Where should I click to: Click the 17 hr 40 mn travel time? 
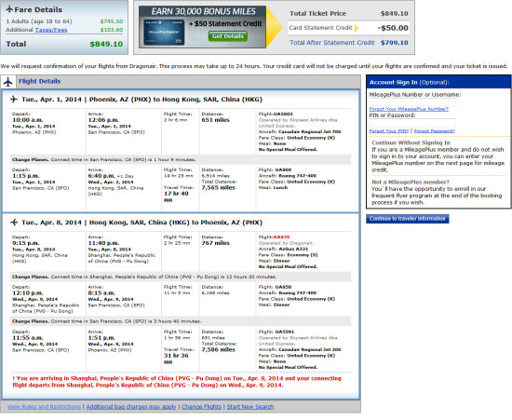(x=176, y=196)
